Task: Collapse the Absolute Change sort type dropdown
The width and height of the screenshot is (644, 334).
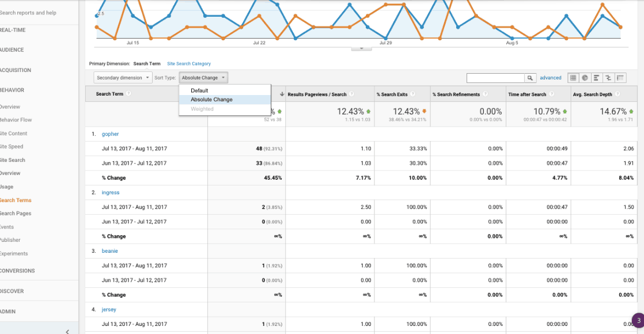Action: tap(203, 78)
